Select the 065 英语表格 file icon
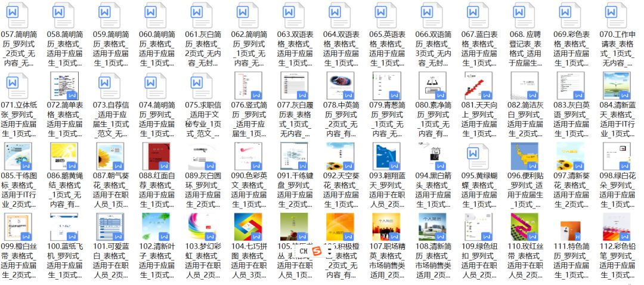 pos(386,15)
